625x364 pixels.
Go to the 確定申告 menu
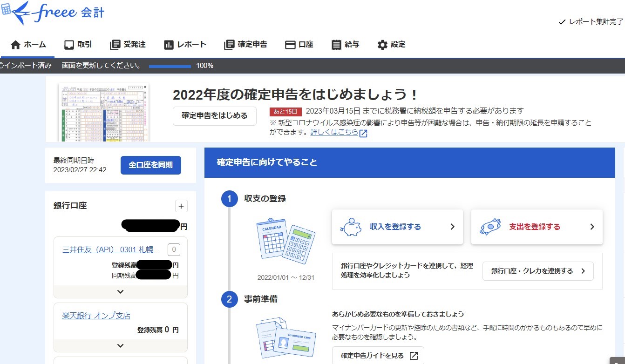pos(245,45)
